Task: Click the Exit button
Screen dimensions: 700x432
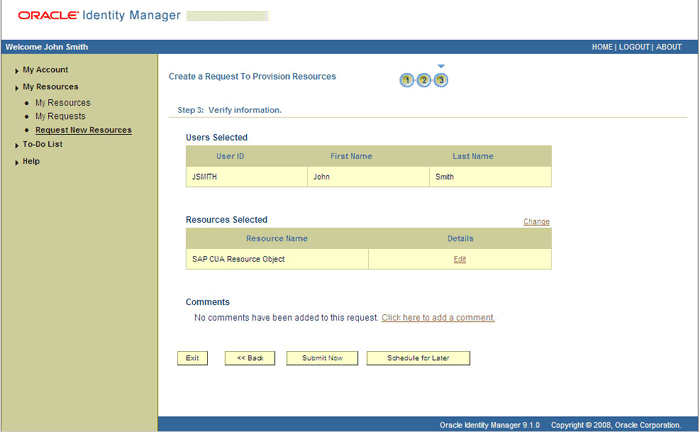Action: pos(192,358)
